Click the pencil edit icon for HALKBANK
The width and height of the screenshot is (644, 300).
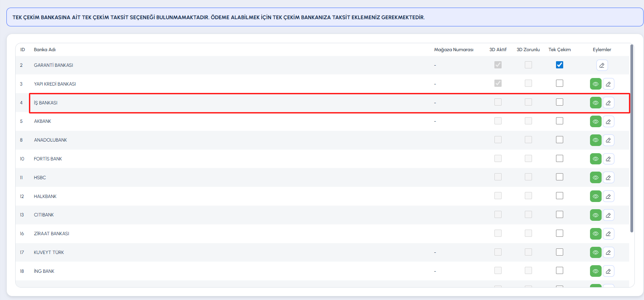click(608, 196)
